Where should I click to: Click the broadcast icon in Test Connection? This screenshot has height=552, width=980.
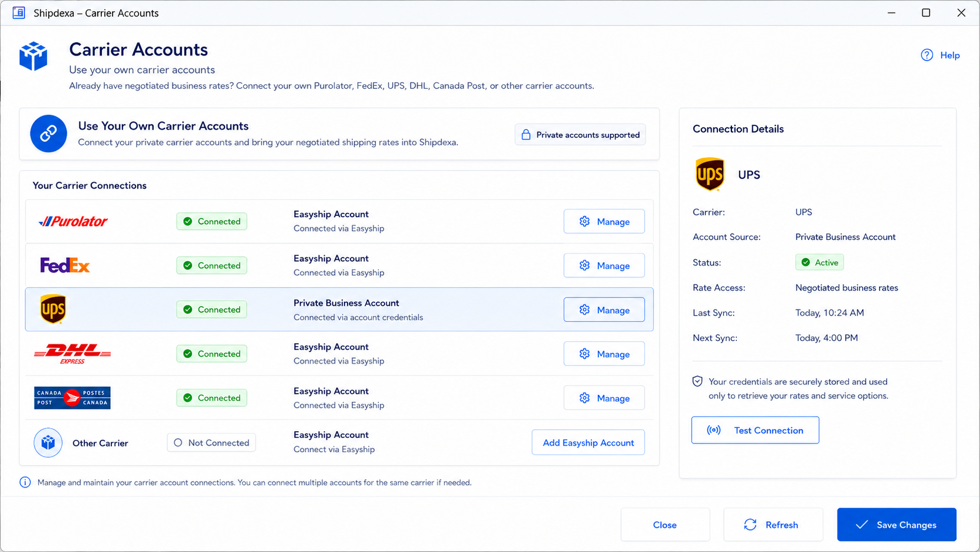tap(714, 430)
